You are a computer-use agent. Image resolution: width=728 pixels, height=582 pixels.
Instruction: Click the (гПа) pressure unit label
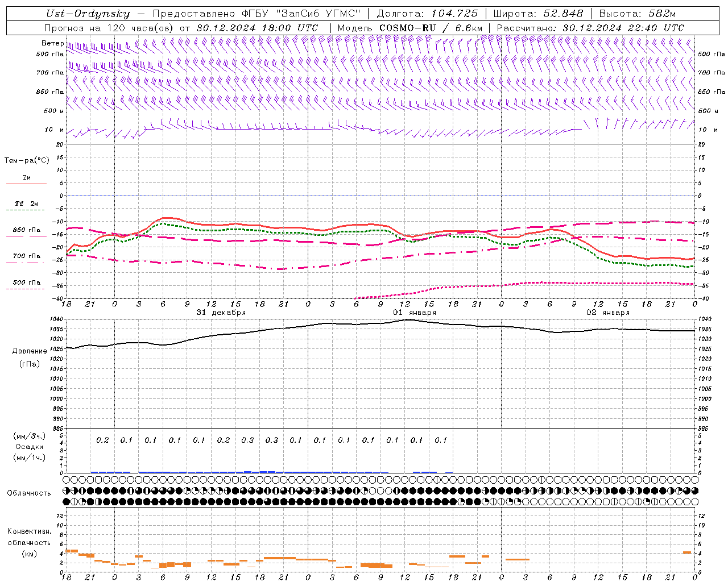(x=30, y=364)
